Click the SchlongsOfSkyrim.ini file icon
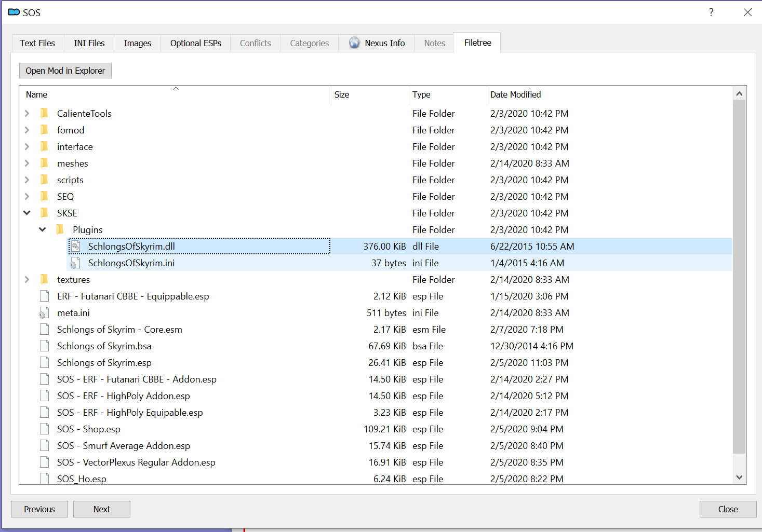The width and height of the screenshot is (762, 532). click(75, 263)
